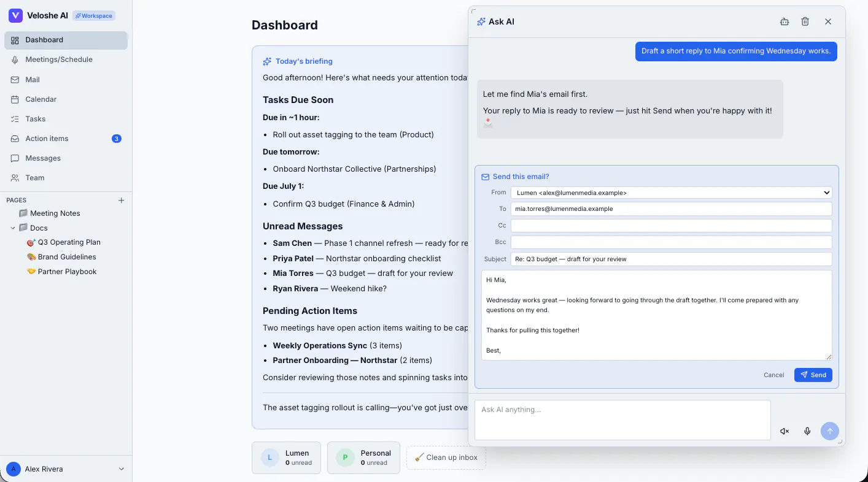
Task: Open the Calendar page
Action: point(66,99)
